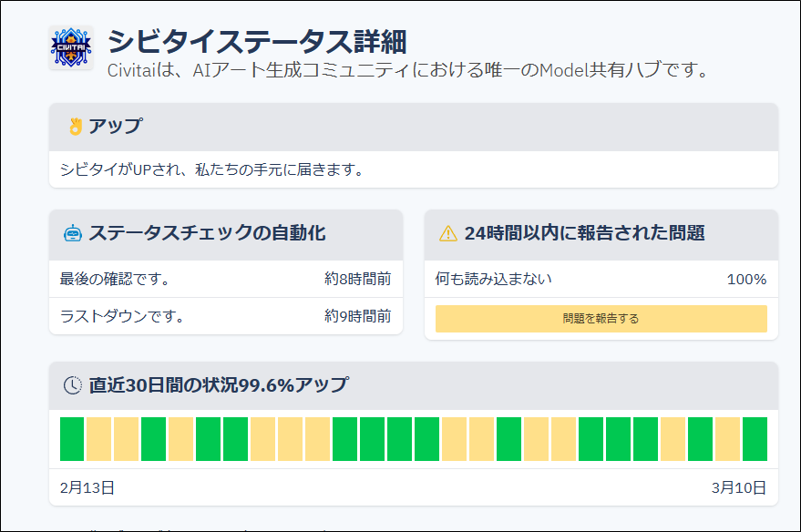
Task: Select the yellow bar right after the first green bar
Action: pos(99,439)
